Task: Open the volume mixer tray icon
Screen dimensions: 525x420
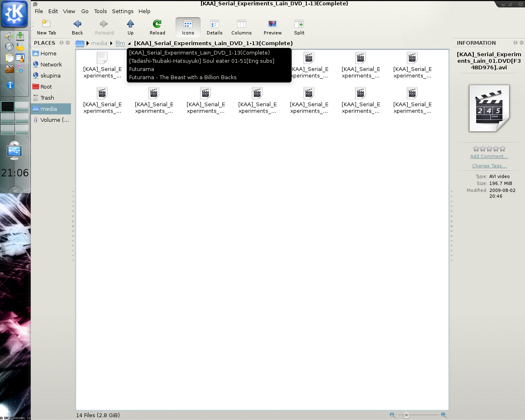Action: tap(9, 37)
